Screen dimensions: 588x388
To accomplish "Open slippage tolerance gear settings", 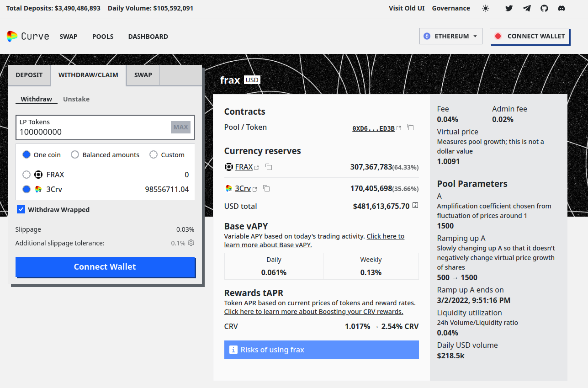I will [191, 243].
